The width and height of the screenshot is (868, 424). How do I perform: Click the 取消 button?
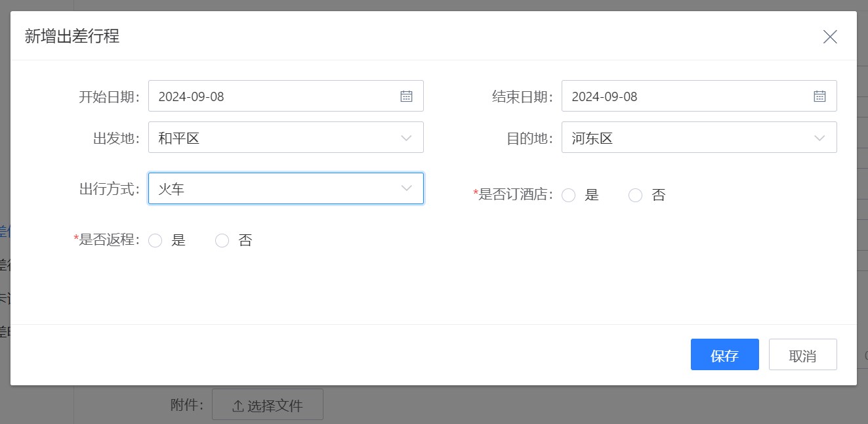(802, 354)
